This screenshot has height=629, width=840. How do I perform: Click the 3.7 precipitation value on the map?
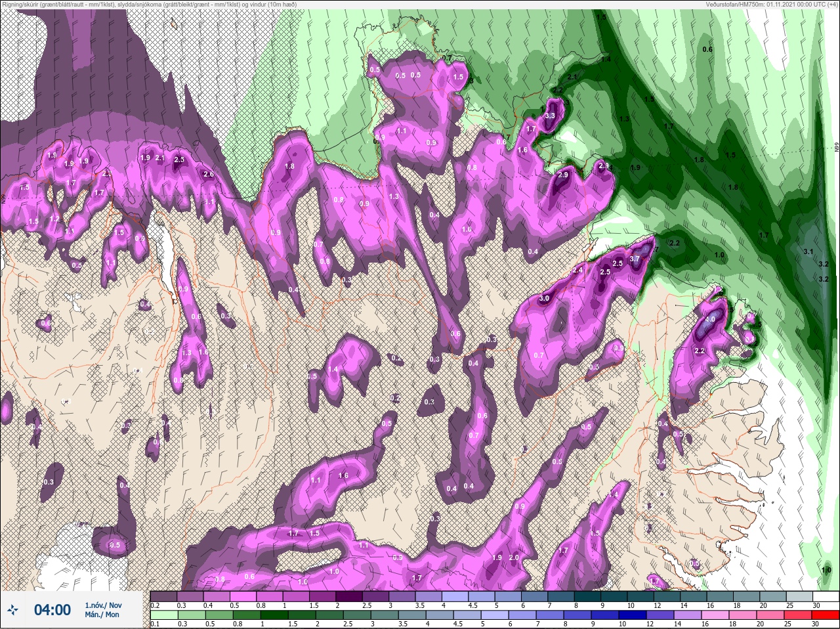(635, 259)
